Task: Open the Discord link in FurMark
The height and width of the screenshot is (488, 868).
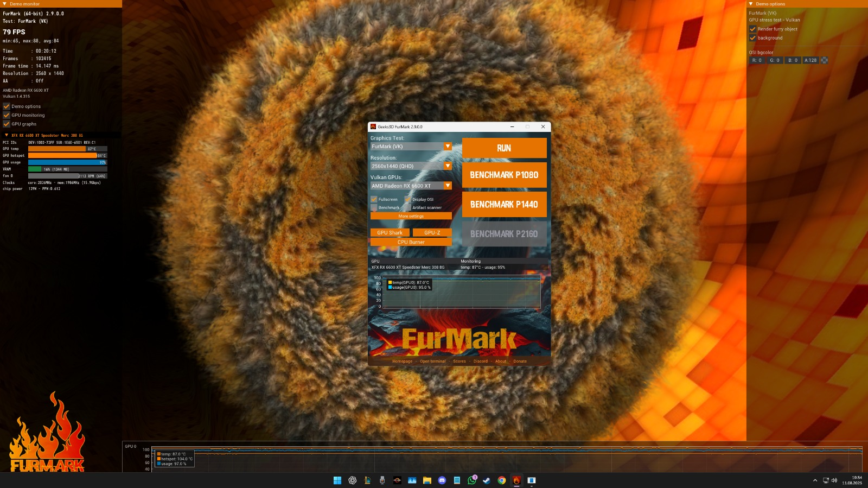Action: (x=481, y=362)
